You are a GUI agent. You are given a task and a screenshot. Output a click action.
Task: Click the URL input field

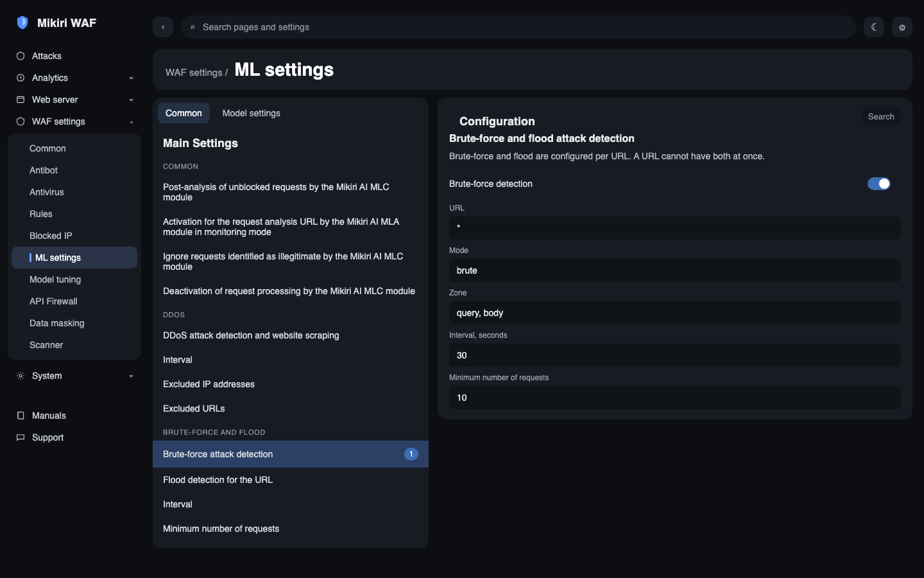[675, 228]
